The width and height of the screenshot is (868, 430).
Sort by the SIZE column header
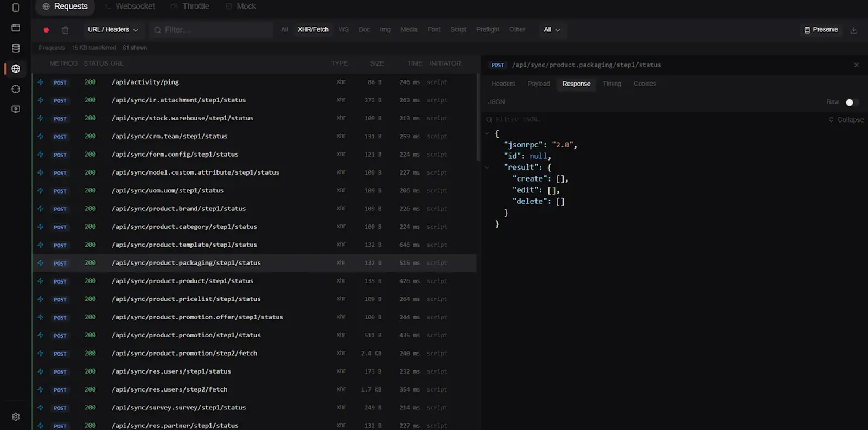pyautogui.click(x=376, y=63)
